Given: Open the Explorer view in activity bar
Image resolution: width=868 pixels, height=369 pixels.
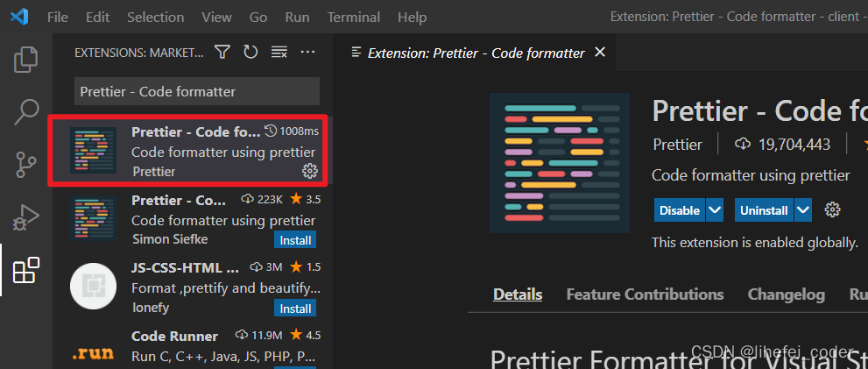Looking at the screenshot, I should (26, 60).
